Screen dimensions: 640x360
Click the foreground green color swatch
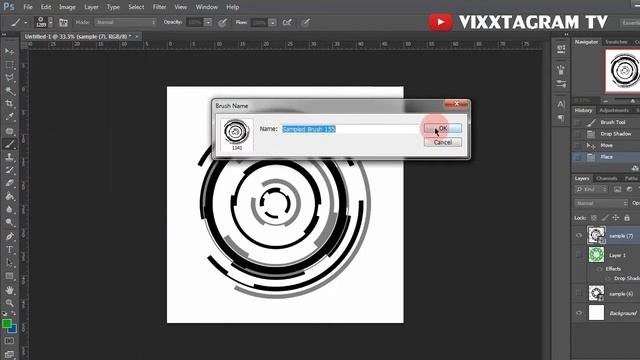pyautogui.click(x=7, y=324)
